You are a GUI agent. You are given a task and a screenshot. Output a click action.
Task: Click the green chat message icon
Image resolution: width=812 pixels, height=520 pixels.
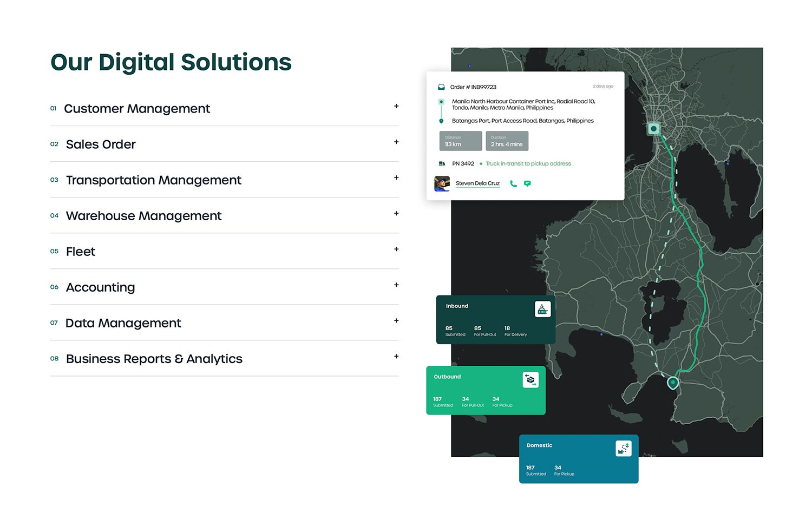[527, 184]
